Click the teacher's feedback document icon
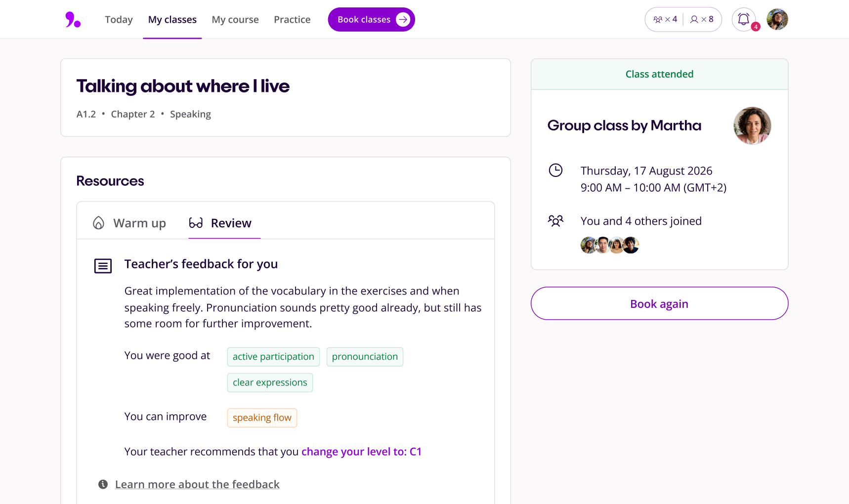This screenshot has height=504, width=849. pos(103,266)
